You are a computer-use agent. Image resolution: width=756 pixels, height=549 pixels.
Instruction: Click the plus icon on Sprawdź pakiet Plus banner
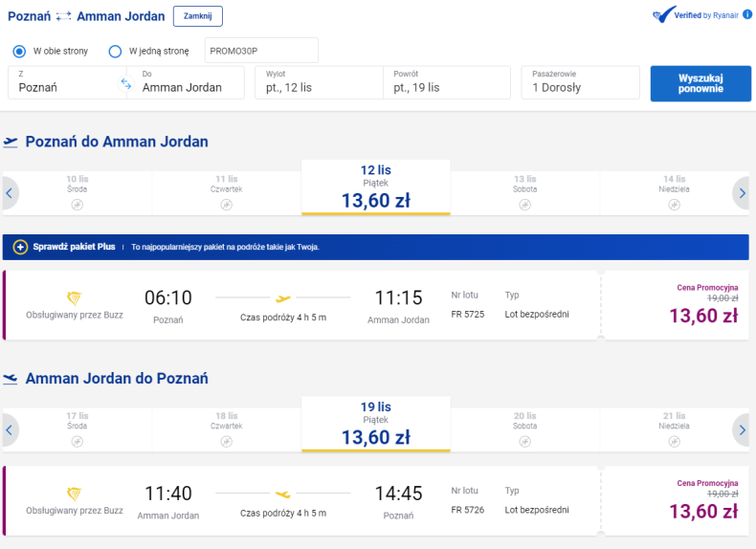(x=20, y=247)
